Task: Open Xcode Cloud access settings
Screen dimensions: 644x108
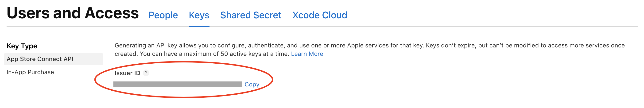Action: coord(320,15)
